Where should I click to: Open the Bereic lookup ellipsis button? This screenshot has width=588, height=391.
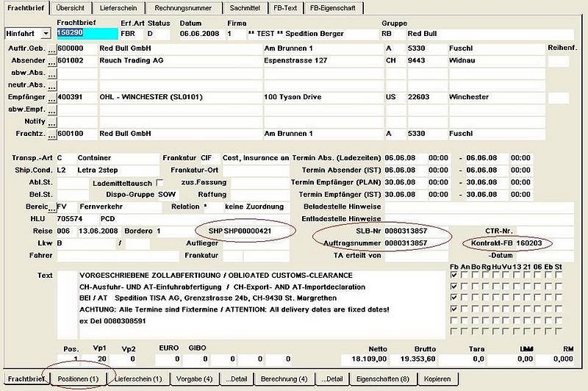click(x=52, y=208)
